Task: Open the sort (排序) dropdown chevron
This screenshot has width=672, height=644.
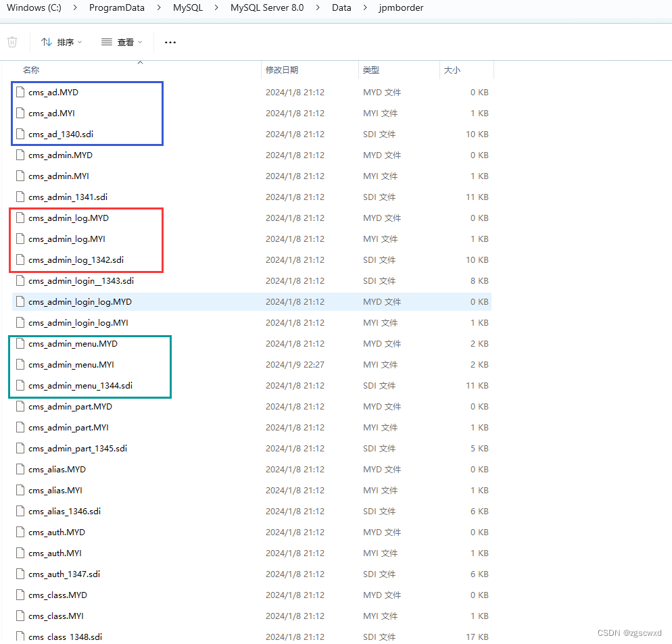Action: 78,42
